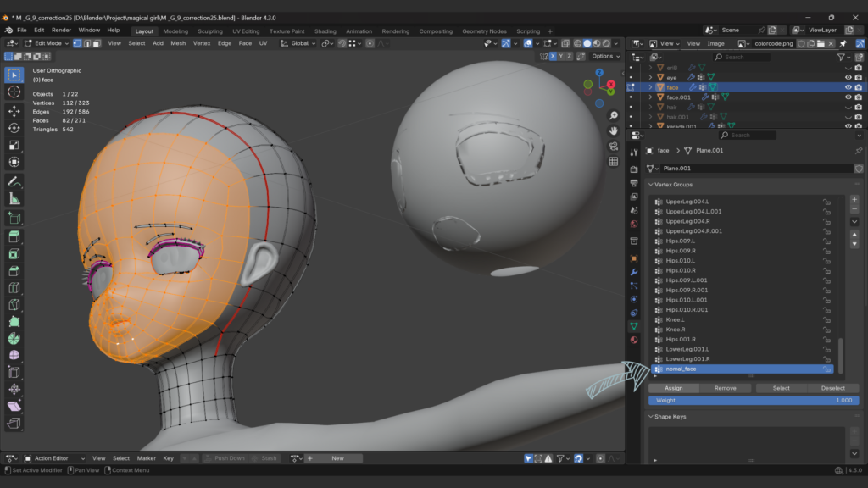Activate the Rotate tool

tap(14, 128)
